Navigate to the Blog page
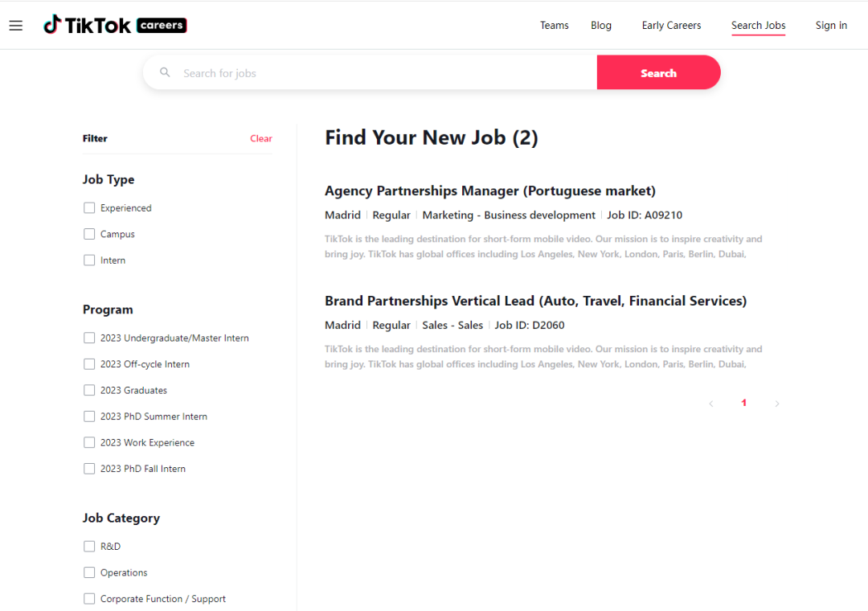The width and height of the screenshot is (868, 611). (601, 26)
